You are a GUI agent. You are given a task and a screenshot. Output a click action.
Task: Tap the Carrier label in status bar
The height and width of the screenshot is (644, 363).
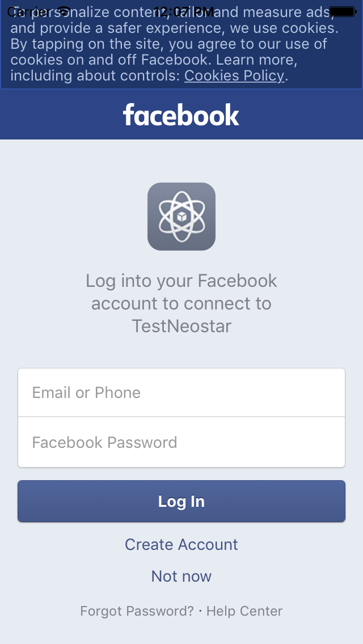[29, 12]
